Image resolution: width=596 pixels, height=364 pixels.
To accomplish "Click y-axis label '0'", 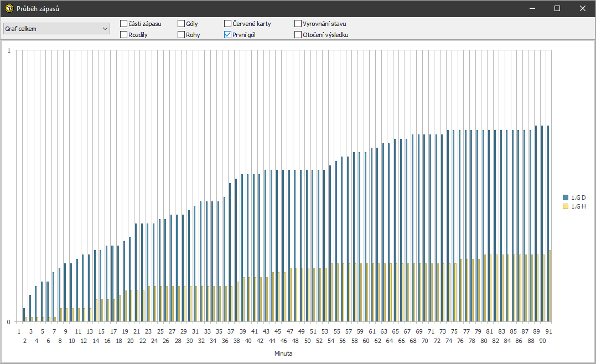I will pyautogui.click(x=9, y=322).
